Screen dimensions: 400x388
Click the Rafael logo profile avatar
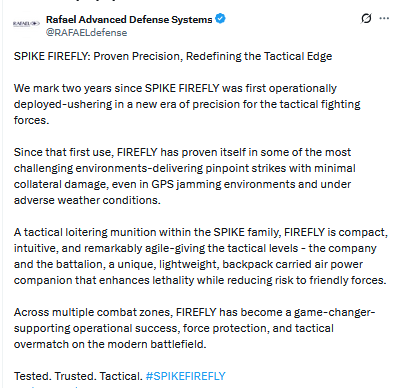(x=26, y=23)
